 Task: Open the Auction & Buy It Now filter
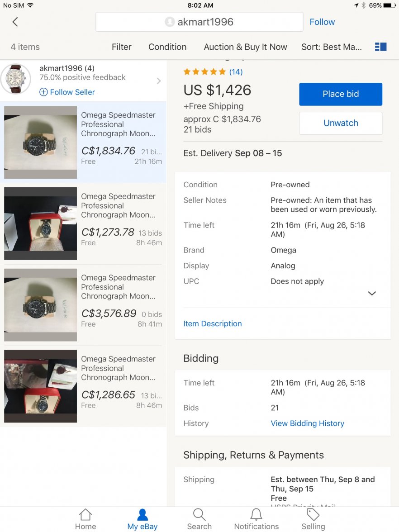(x=245, y=47)
